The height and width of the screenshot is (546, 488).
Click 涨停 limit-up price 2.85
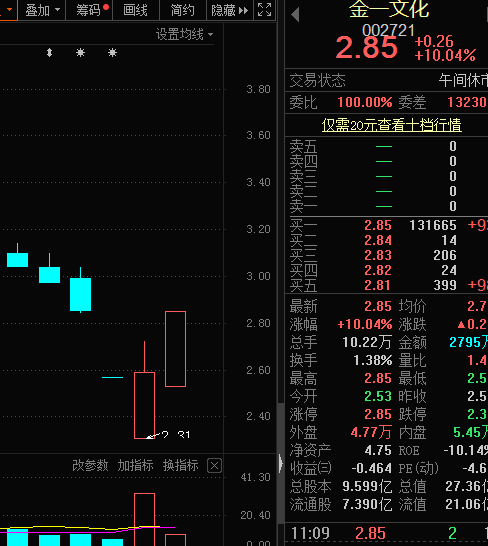[378, 414]
